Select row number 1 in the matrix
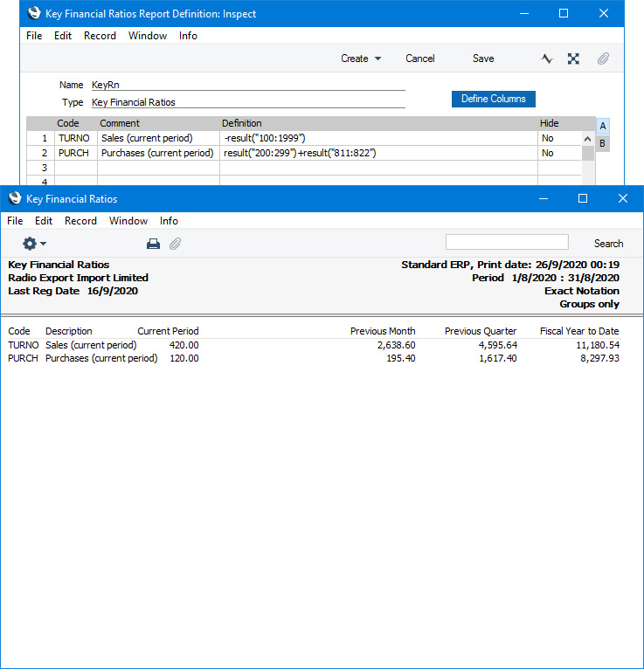The image size is (644, 669). [x=41, y=138]
